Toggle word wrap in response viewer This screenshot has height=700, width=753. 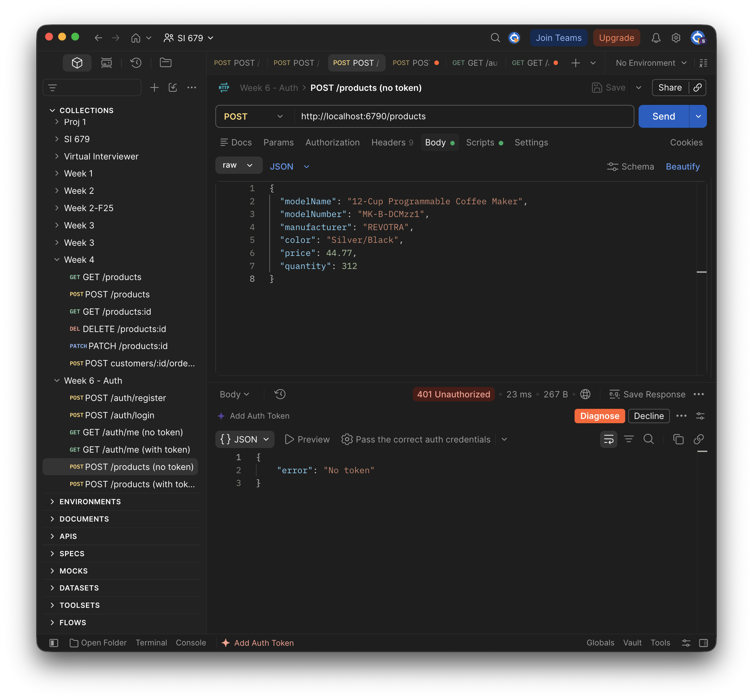coord(608,440)
